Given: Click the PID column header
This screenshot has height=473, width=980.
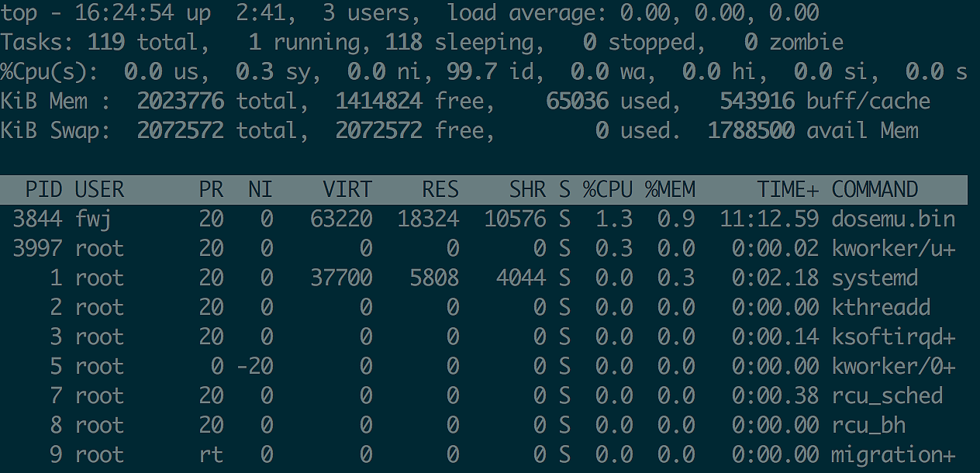Looking at the screenshot, I should (43, 189).
